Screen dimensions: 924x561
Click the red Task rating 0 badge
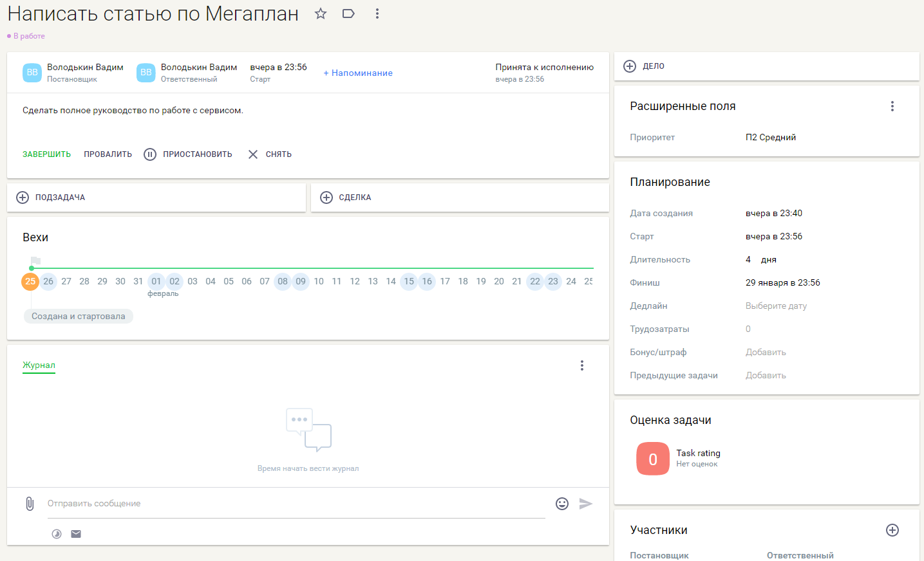[653, 459]
